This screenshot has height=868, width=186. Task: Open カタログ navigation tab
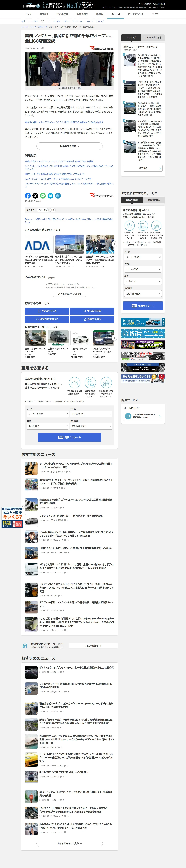coord(44,14)
